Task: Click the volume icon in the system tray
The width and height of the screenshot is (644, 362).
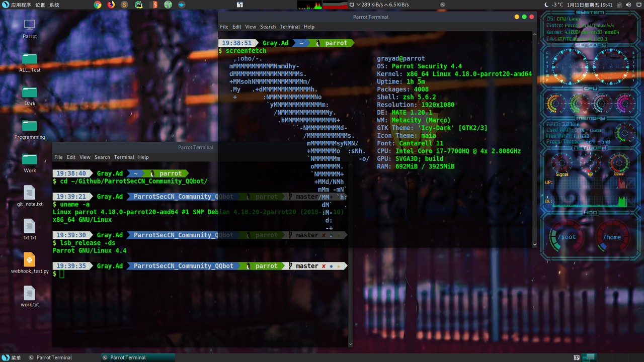Action: [x=628, y=5]
